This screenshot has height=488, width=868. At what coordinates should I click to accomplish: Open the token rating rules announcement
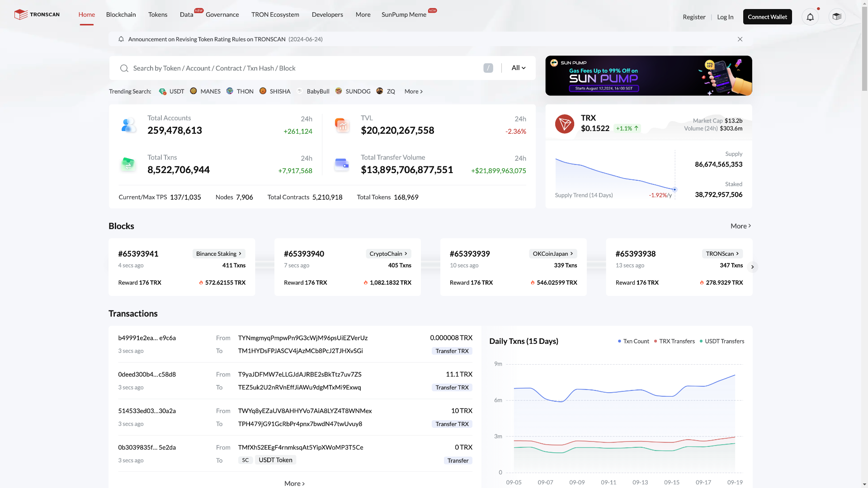pyautogui.click(x=207, y=39)
